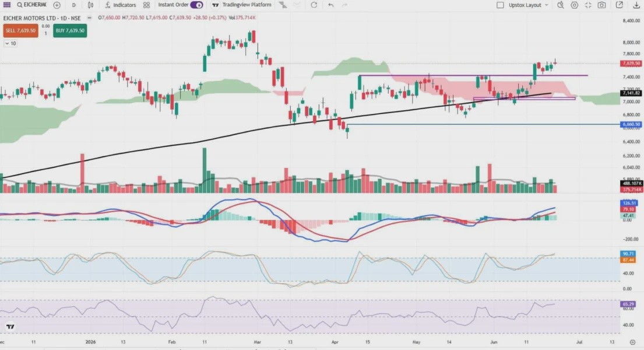Click the greyed layers icon left of refresh
The image size is (644, 350).
point(297,5)
